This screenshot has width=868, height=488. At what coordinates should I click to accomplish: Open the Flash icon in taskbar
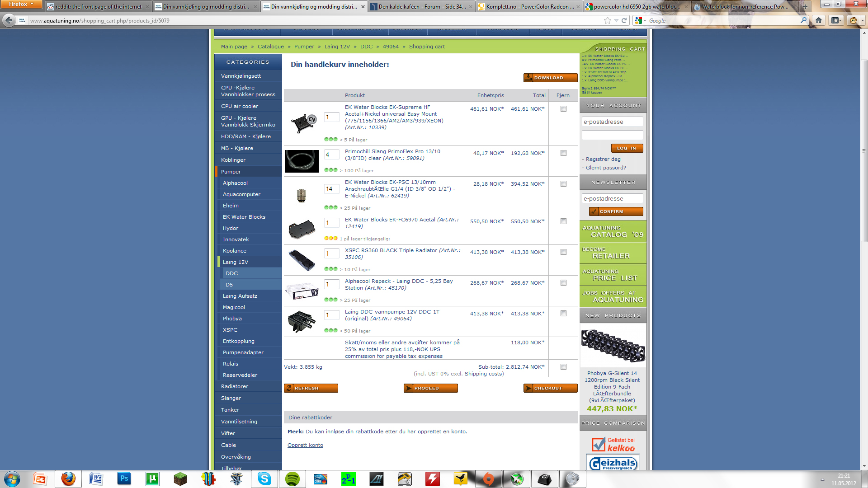click(x=433, y=479)
